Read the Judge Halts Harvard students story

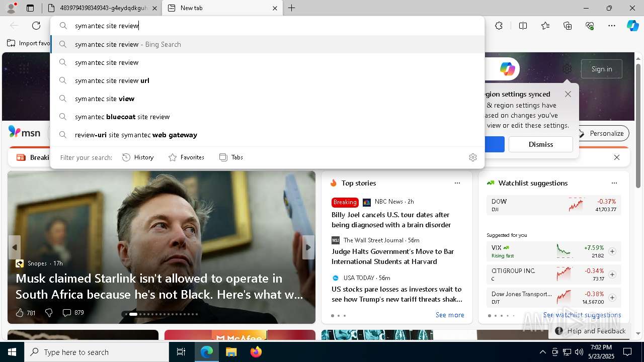point(393,256)
